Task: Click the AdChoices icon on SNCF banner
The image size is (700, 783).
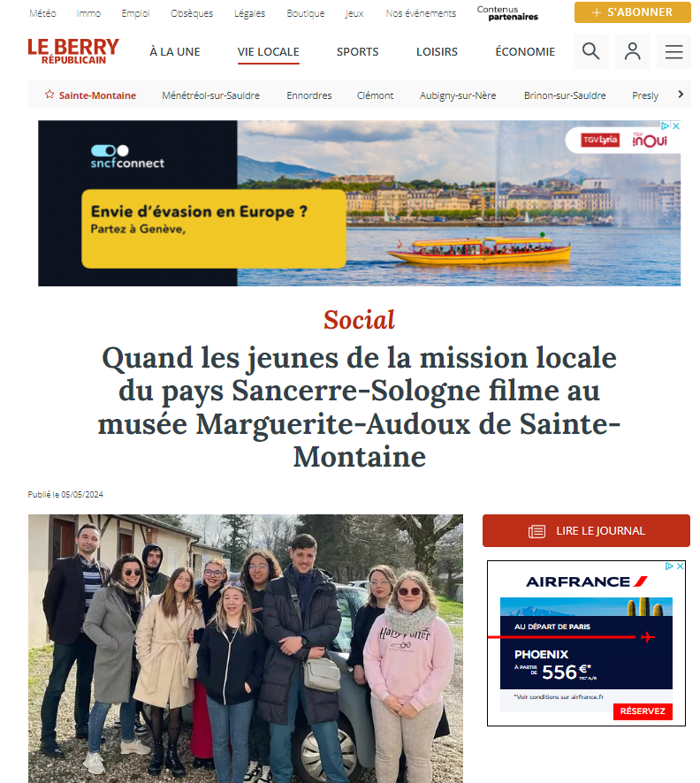Action: (x=666, y=125)
